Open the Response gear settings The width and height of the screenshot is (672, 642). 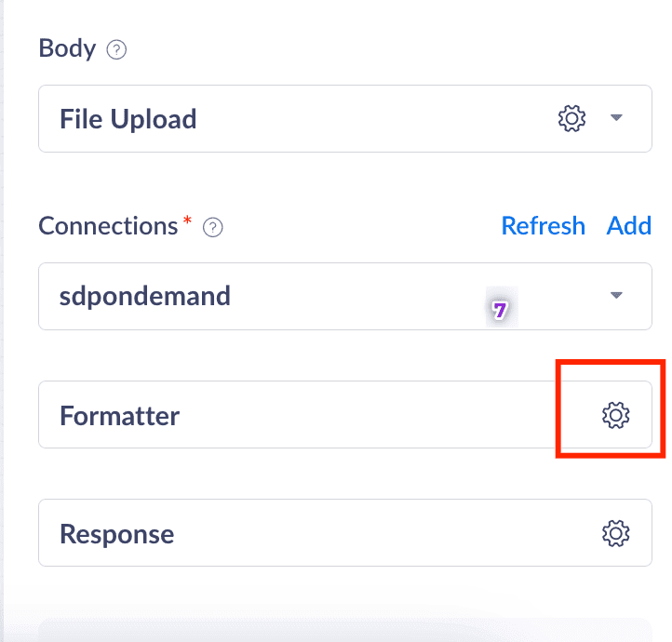(x=615, y=533)
